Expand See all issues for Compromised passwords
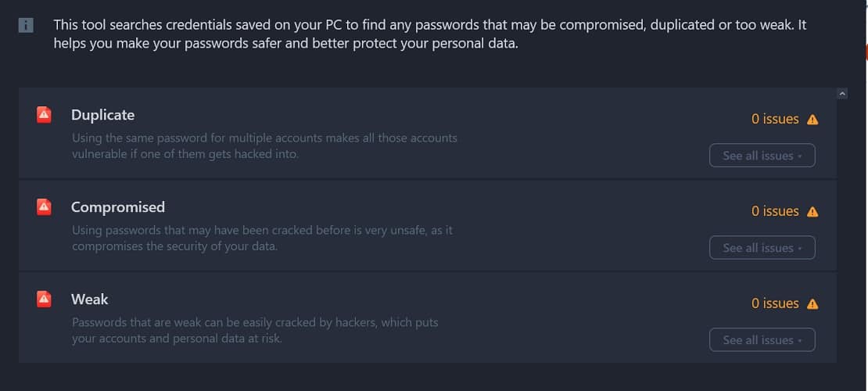This screenshot has height=391, width=868. (762, 248)
